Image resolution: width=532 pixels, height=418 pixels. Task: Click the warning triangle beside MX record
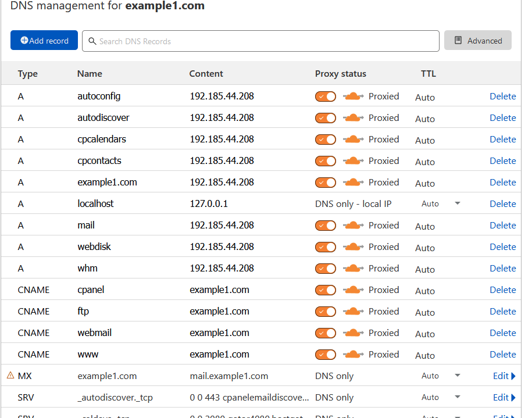10,376
